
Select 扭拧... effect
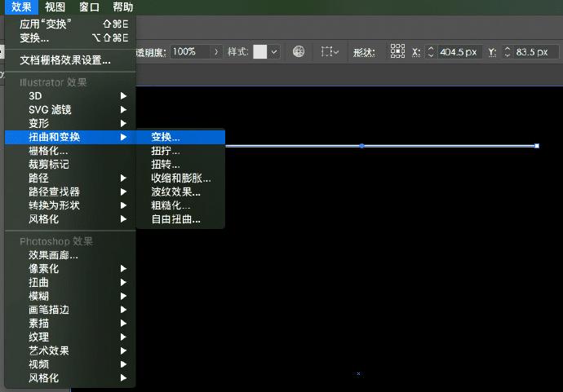click(180, 151)
